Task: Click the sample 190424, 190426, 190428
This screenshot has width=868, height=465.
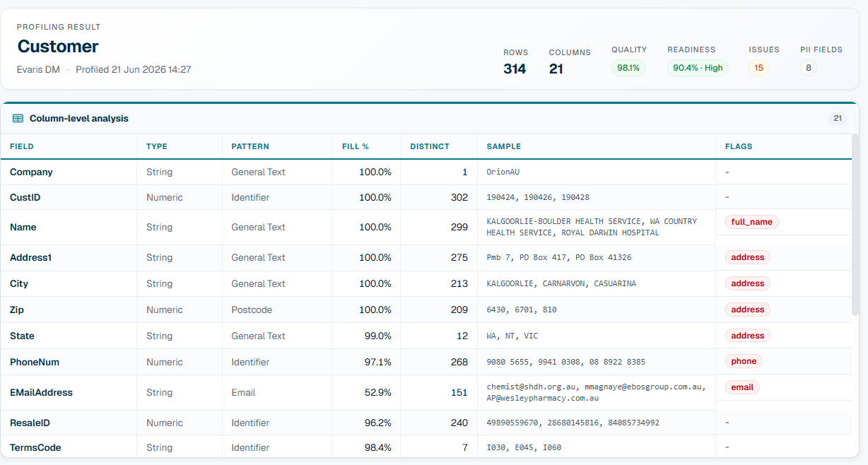Action: click(538, 198)
